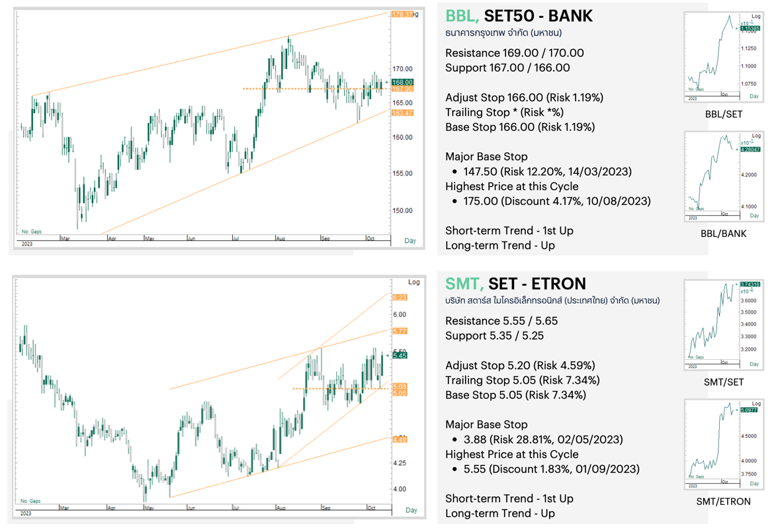Open the SMT/SET relative strength mini chart
This screenshot has width=774, height=532.
(x=724, y=324)
